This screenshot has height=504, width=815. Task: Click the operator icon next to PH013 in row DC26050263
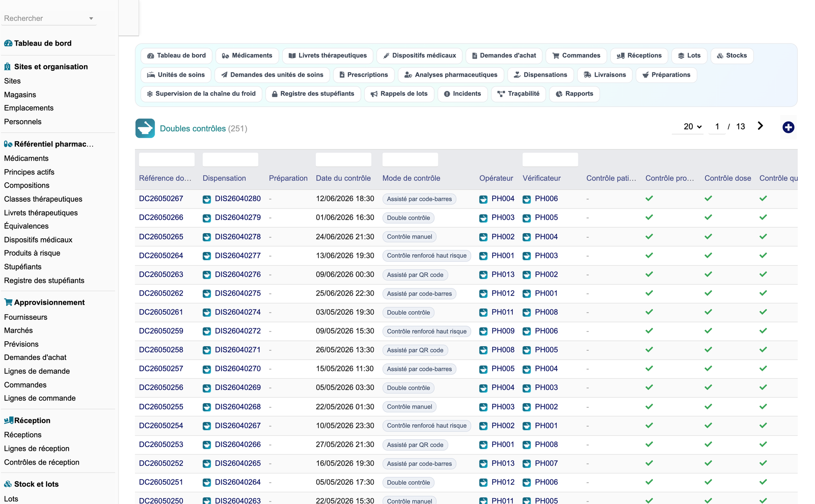pyautogui.click(x=483, y=275)
